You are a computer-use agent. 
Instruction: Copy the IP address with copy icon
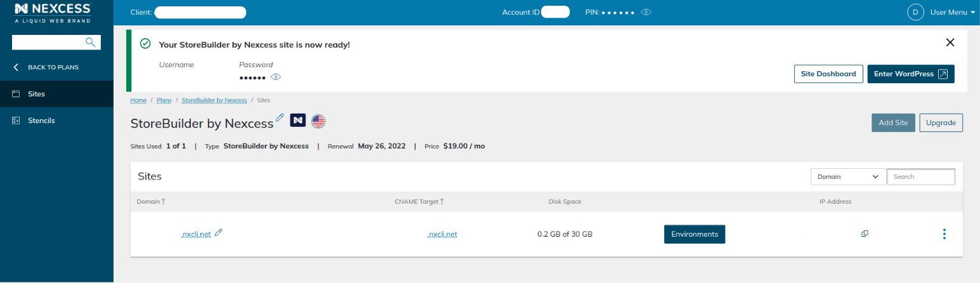pos(865,234)
